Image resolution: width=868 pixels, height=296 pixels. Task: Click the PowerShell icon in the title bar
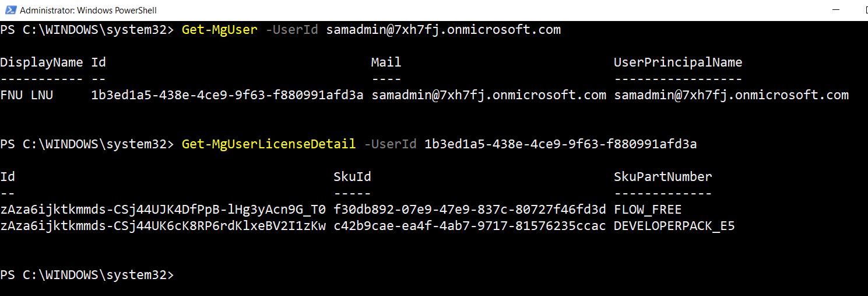pos(9,10)
